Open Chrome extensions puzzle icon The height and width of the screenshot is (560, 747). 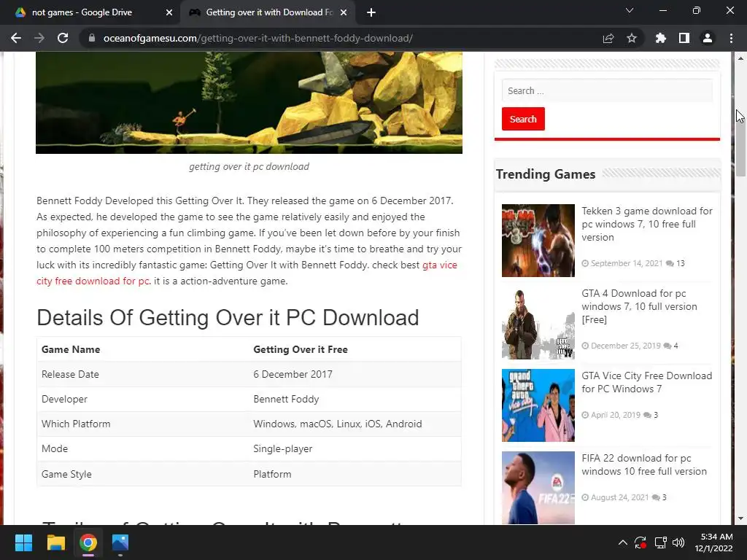(x=661, y=38)
